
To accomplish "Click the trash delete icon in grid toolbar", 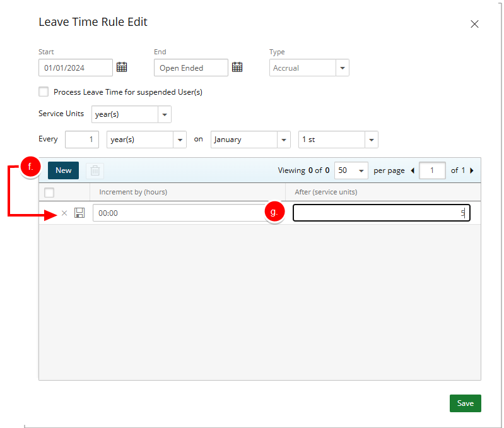I will (95, 170).
